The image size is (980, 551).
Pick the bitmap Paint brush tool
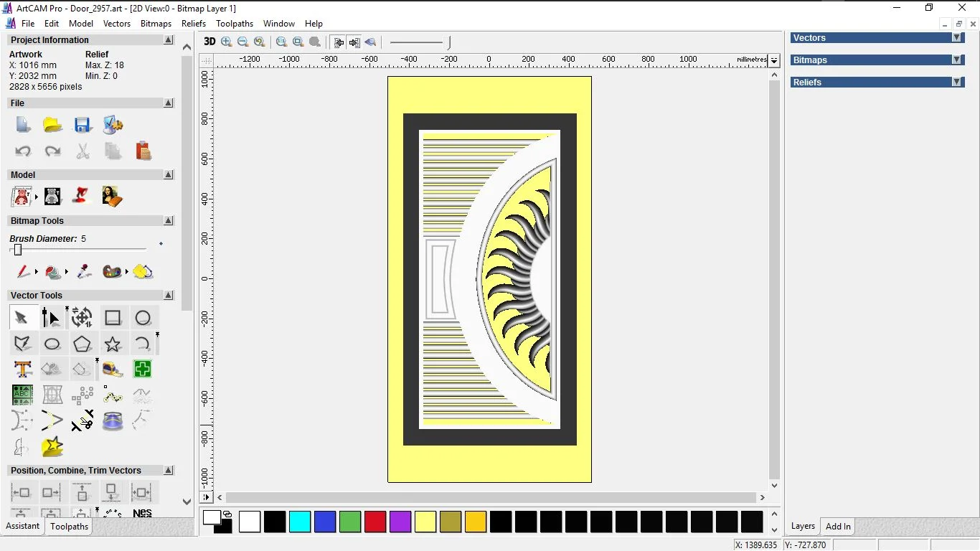pos(24,272)
